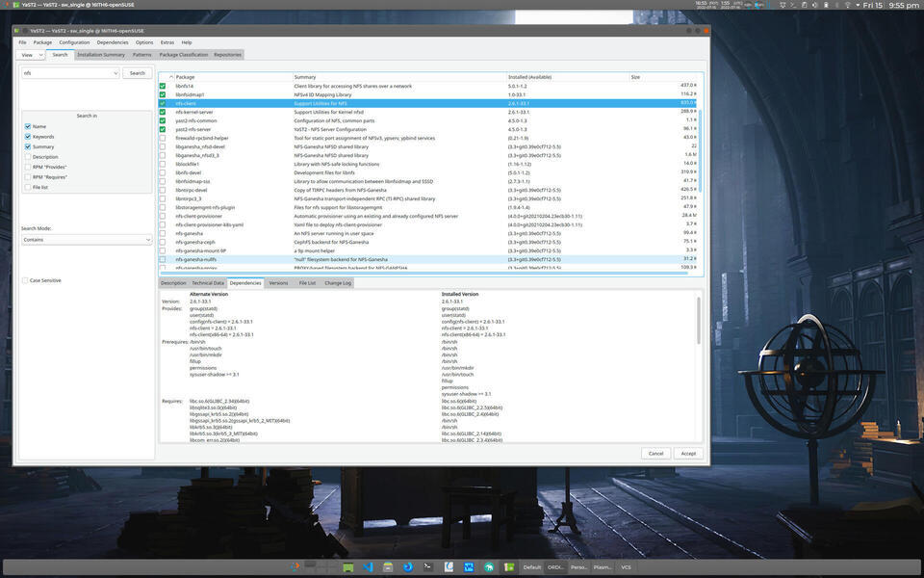
Task: Open the battery indicator in system tray
Action: click(826, 6)
